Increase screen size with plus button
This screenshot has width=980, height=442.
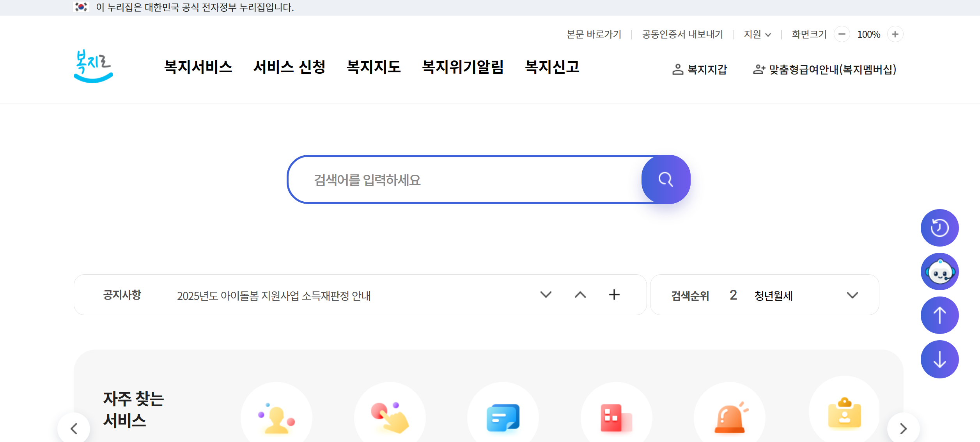tap(895, 34)
